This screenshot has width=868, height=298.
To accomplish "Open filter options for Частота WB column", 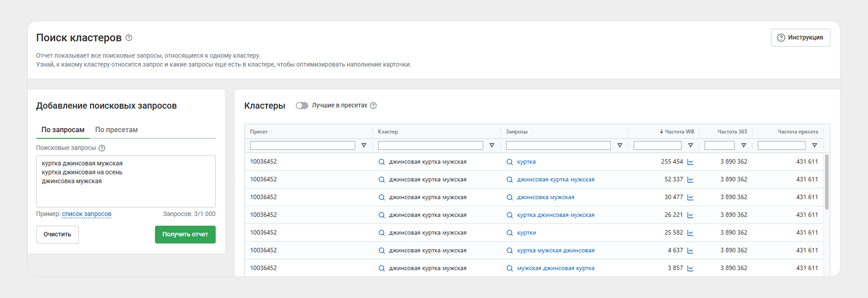I will tap(690, 145).
